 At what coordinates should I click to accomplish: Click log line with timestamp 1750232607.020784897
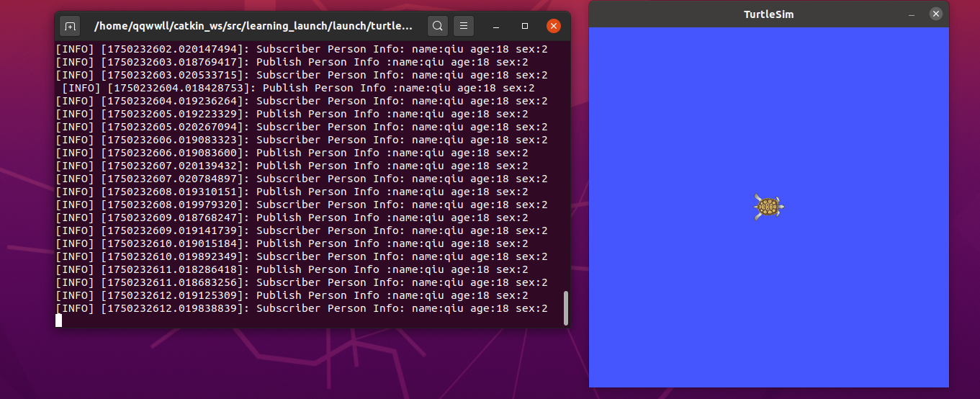302,179
